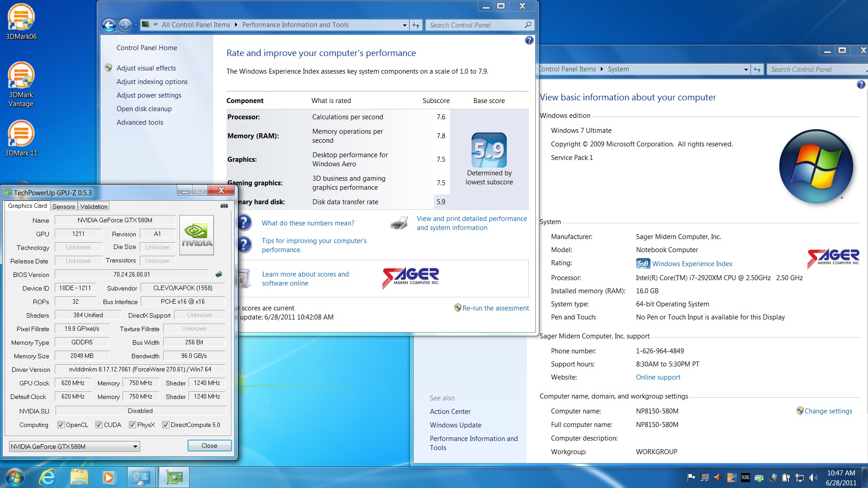The width and height of the screenshot is (868, 488).
Task: Expand address bar history in System window
Action: tap(746, 69)
